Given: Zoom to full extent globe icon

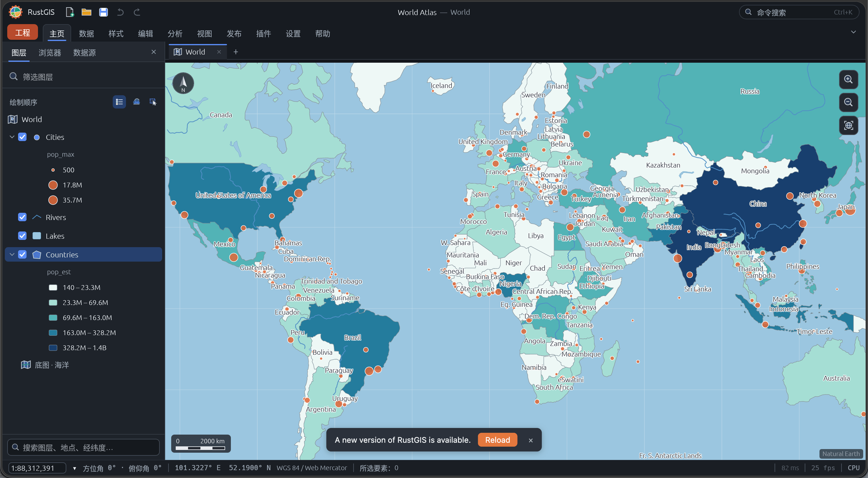Looking at the screenshot, I should pyautogui.click(x=848, y=125).
